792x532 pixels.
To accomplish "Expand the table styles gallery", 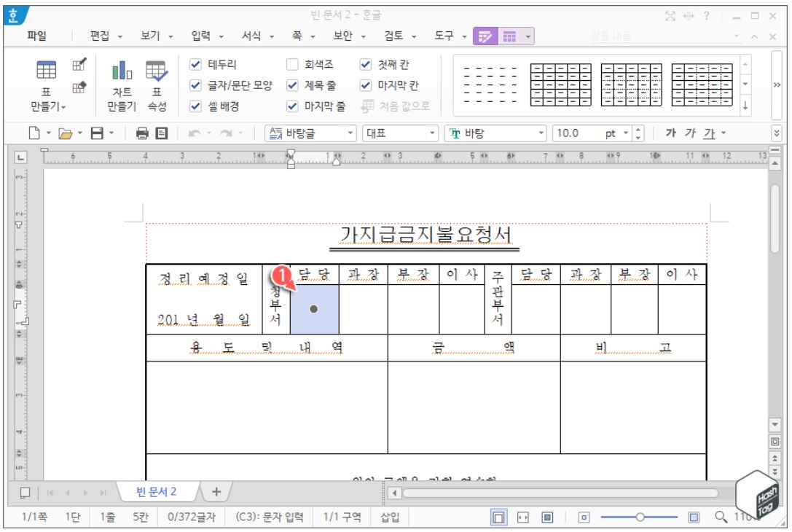I will pyautogui.click(x=745, y=106).
